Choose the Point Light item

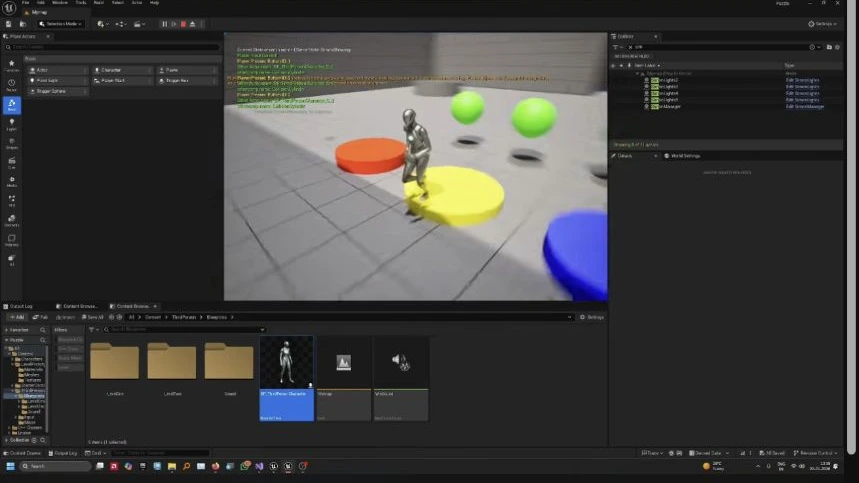pos(58,80)
